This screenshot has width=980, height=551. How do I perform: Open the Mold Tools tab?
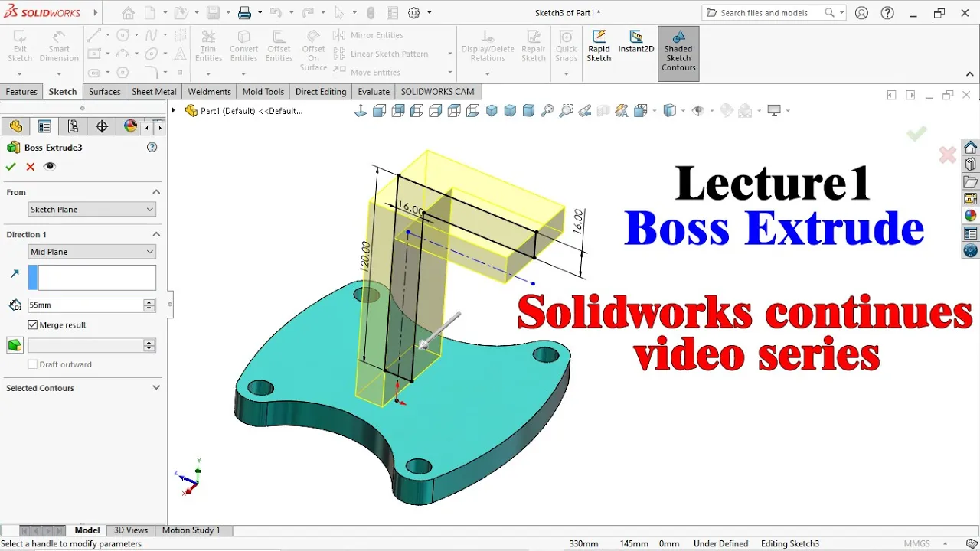(263, 91)
